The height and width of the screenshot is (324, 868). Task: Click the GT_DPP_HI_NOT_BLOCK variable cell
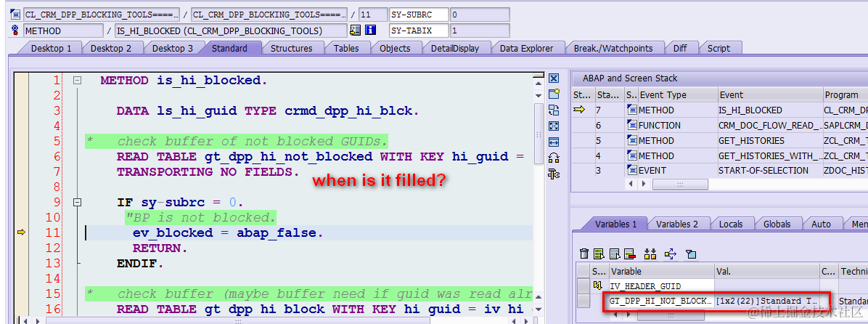tap(661, 301)
